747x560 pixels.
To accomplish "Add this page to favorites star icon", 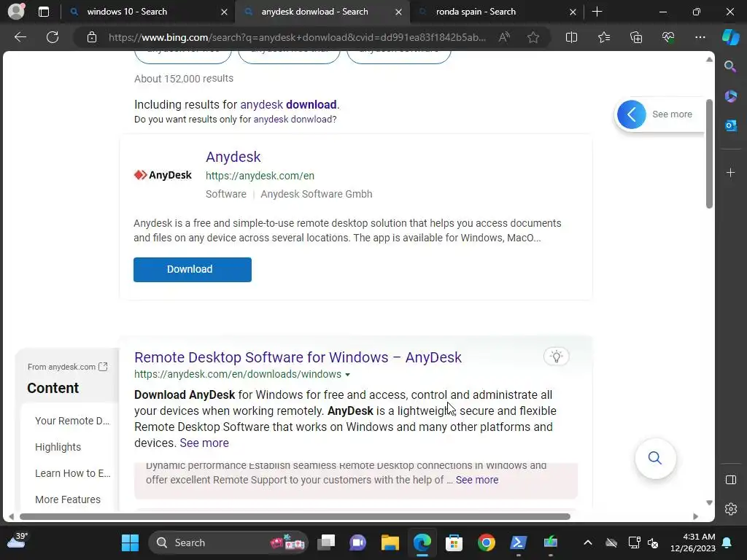I will coord(533,37).
